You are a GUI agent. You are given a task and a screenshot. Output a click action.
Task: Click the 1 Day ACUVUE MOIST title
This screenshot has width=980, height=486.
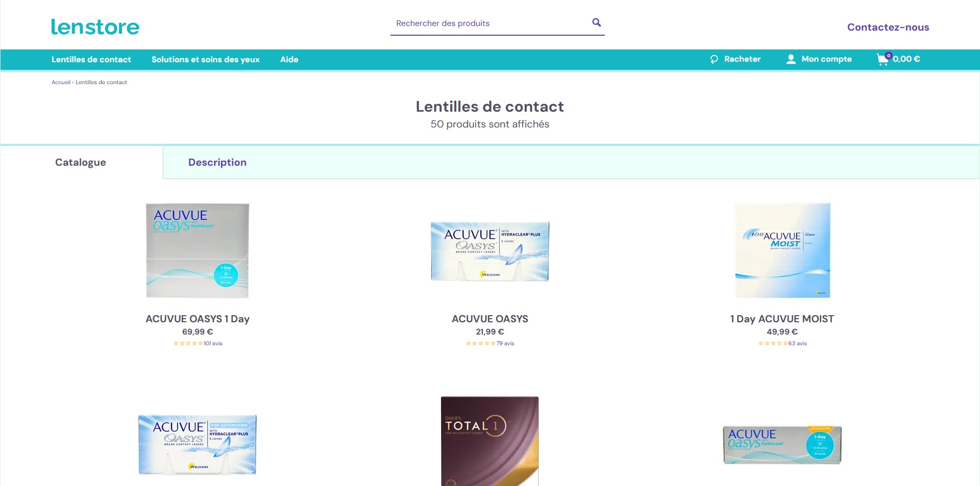[x=782, y=319]
